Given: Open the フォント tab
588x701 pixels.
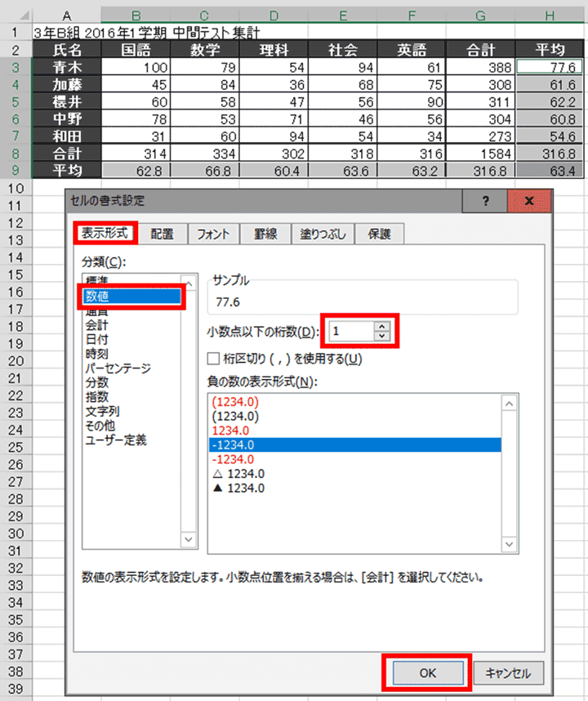Looking at the screenshot, I should (x=213, y=234).
